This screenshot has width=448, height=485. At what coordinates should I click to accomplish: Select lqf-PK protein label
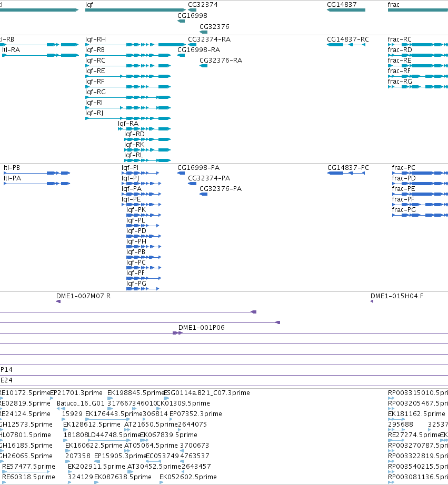pos(136,210)
